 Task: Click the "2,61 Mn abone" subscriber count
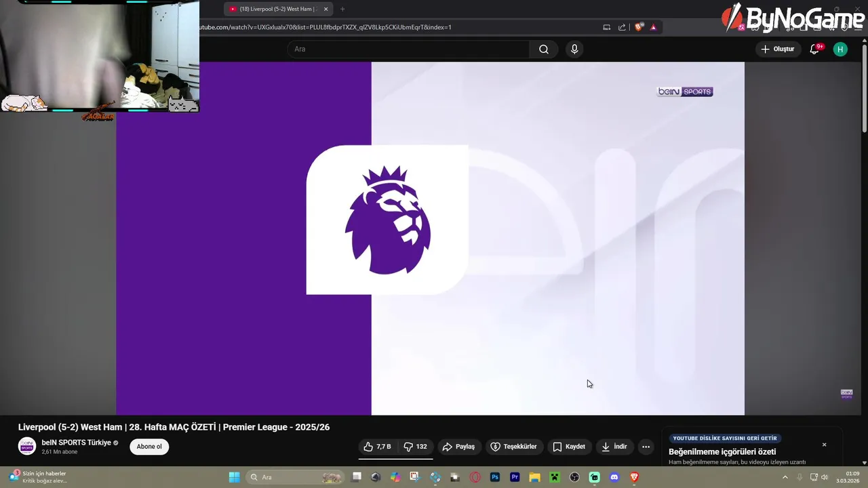[60, 452]
